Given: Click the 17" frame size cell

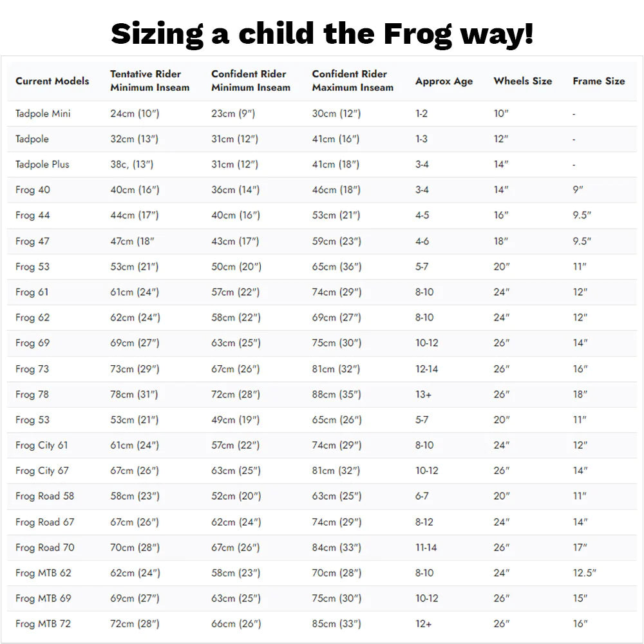Looking at the screenshot, I should coord(580,547).
